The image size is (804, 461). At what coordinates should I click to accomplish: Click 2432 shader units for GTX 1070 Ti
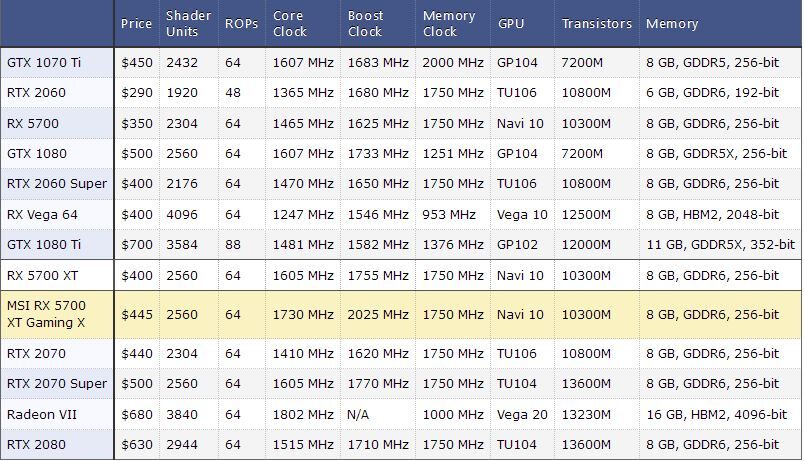182,63
